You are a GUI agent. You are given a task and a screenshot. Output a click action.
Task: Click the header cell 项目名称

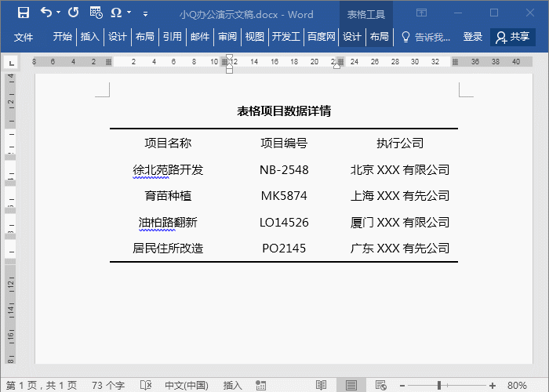tap(168, 143)
